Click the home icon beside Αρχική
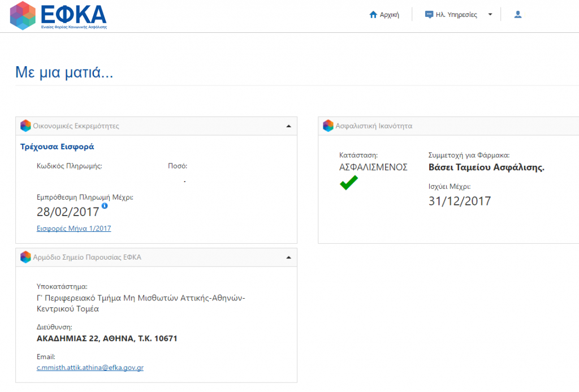Viewport: 579px width, 392px height. coord(373,15)
